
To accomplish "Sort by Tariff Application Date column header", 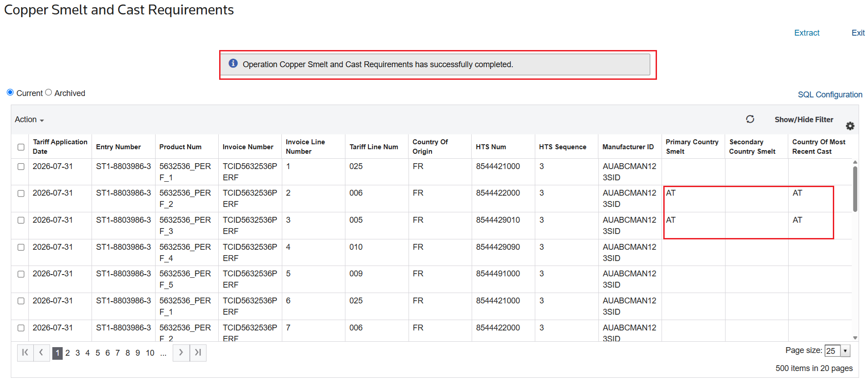I will tap(60, 147).
